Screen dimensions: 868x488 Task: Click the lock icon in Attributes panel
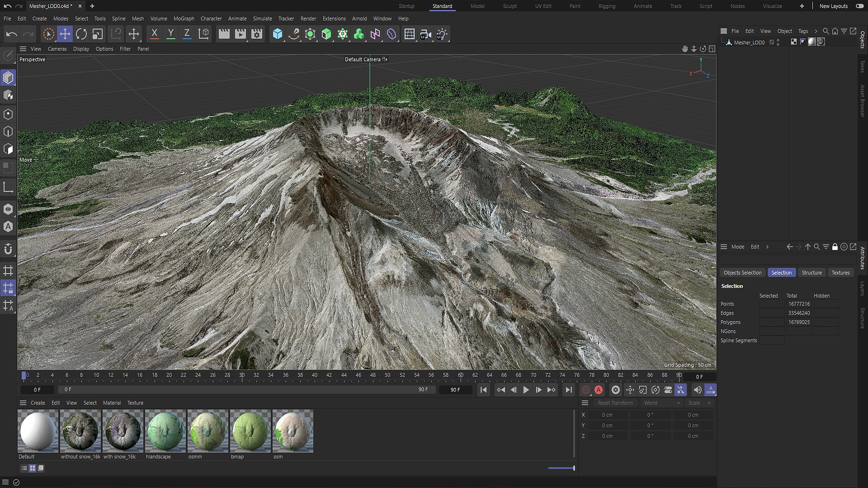click(835, 247)
